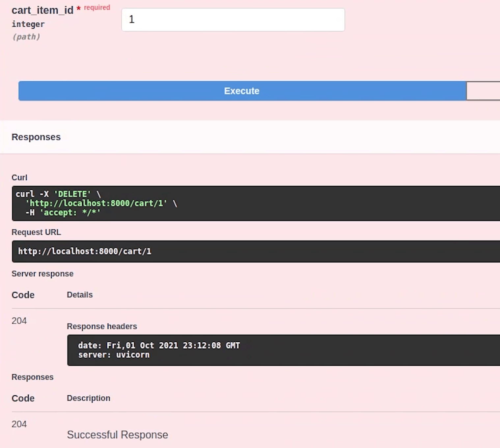Click the date line in response headers
The width and height of the screenshot is (500, 448).
159,345
